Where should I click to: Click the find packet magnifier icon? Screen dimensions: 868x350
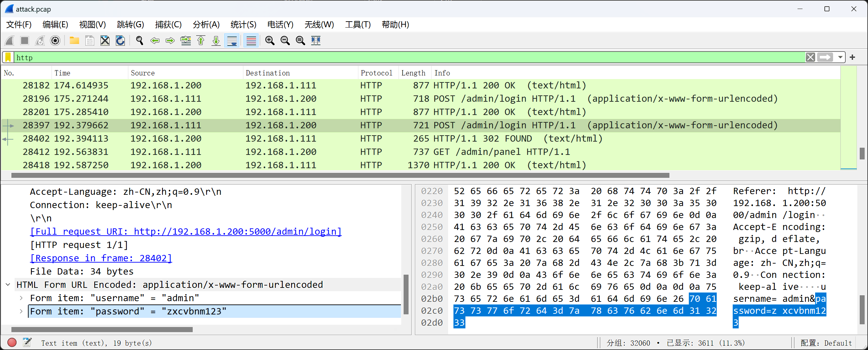[x=139, y=41]
